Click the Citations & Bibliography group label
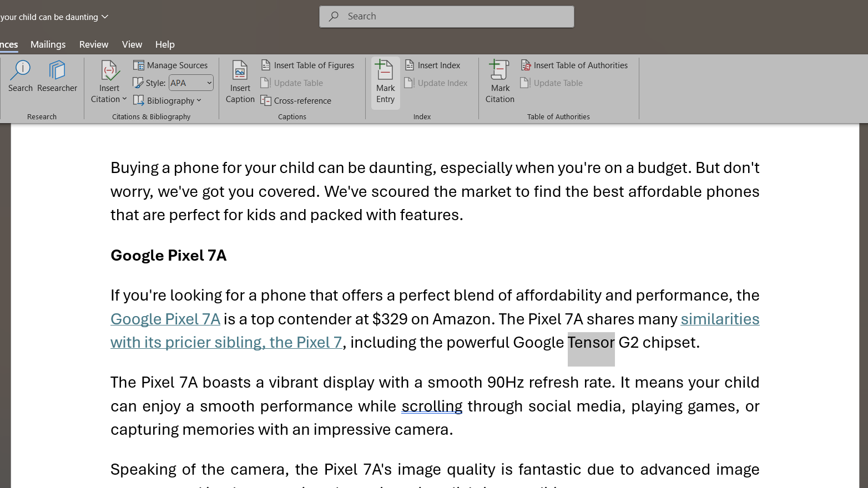 pos(151,117)
